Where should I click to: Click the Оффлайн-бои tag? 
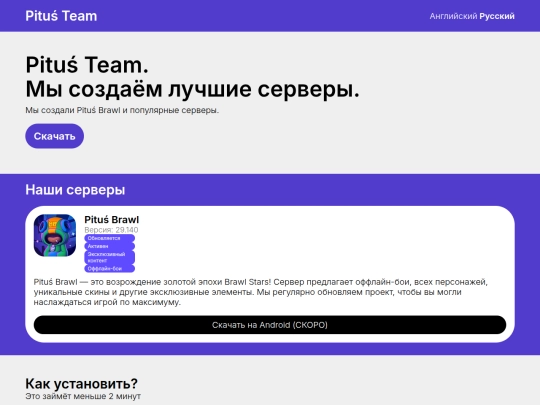point(110,269)
